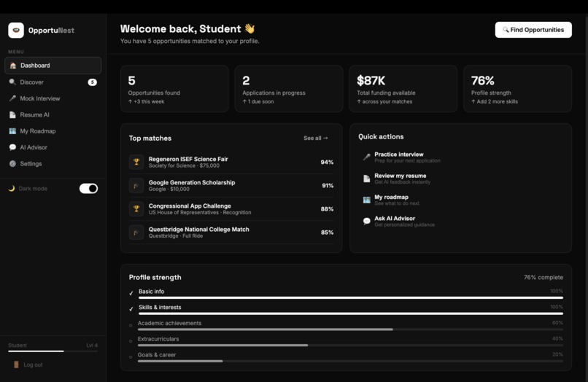Click the 85% match score
This screenshot has width=588, height=382.
pyautogui.click(x=327, y=233)
